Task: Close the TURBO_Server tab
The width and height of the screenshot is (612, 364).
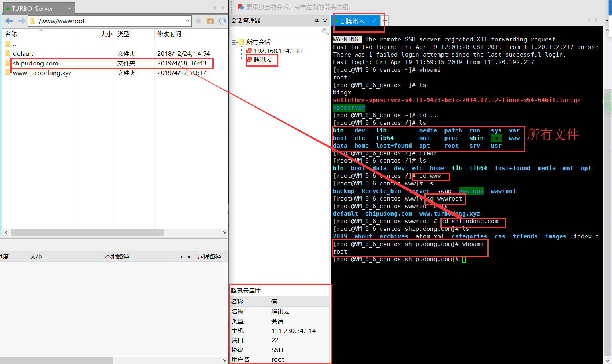Action: [69, 8]
